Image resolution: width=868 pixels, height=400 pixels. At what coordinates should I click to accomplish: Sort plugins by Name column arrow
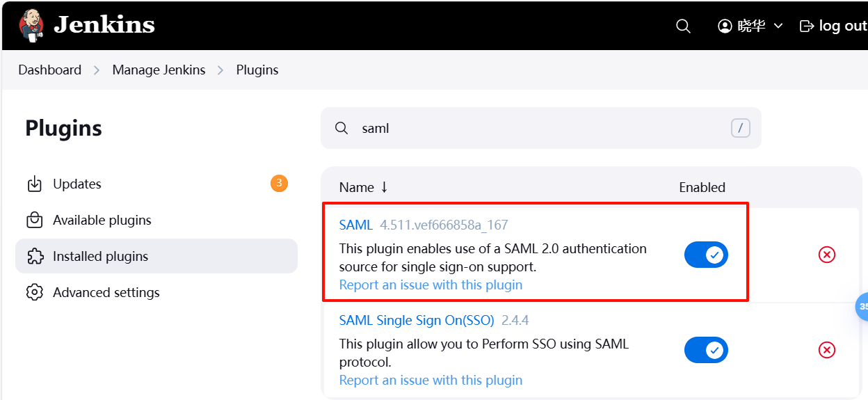pyautogui.click(x=384, y=187)
